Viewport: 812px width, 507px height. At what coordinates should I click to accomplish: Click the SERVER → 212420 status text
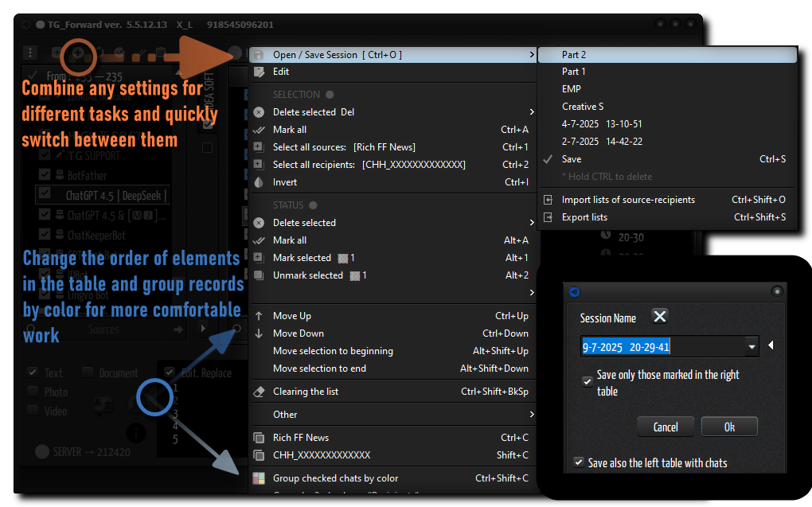coord(92,452)
